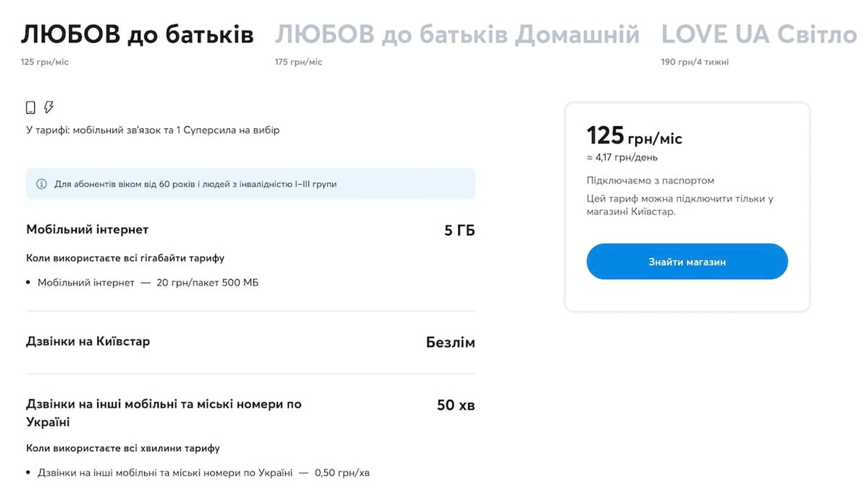
Task: Select the ЛЮБОВ до батьків tab
Action: (x=137, y=34)
